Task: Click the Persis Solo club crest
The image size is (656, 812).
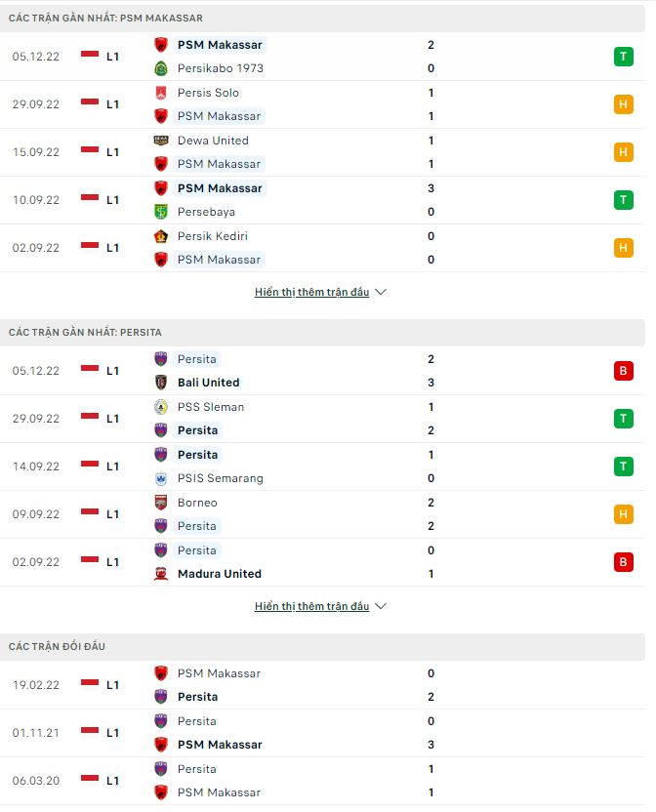Action: click(161, 93)
